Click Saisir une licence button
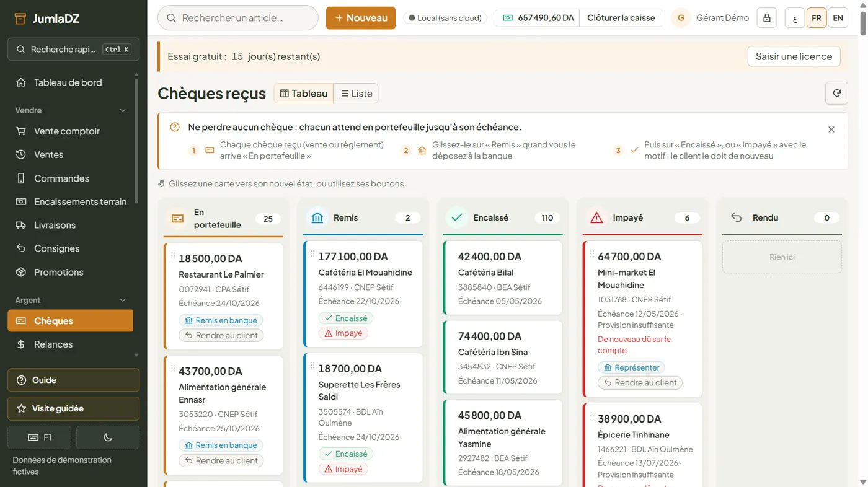This screenshot has height=487, width=868. pyautogui.click(x=794, y=56)
